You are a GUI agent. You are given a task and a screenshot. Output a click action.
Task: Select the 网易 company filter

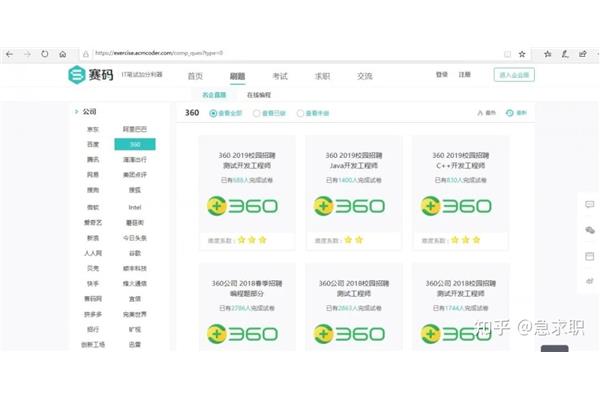(x=93, y=175)
